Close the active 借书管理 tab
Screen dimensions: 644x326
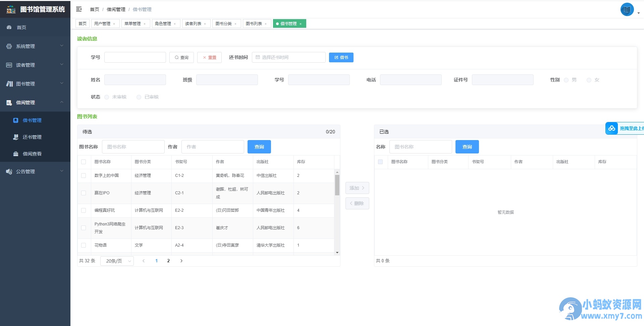[301, 24]
